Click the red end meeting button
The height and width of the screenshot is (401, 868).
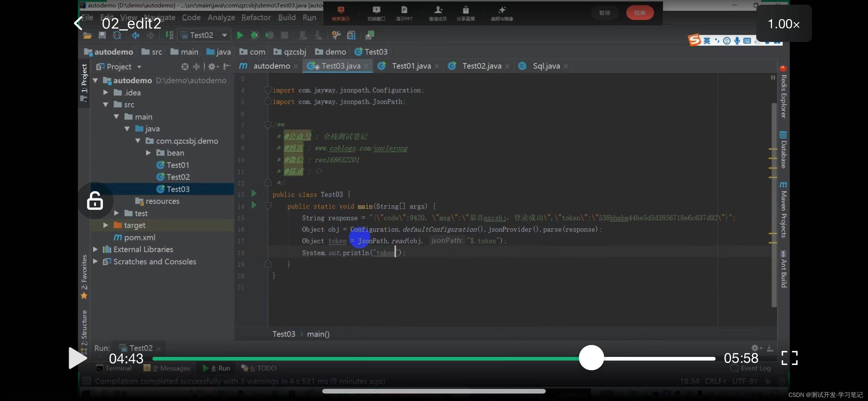pyautogui.click(x=640, y=13)
